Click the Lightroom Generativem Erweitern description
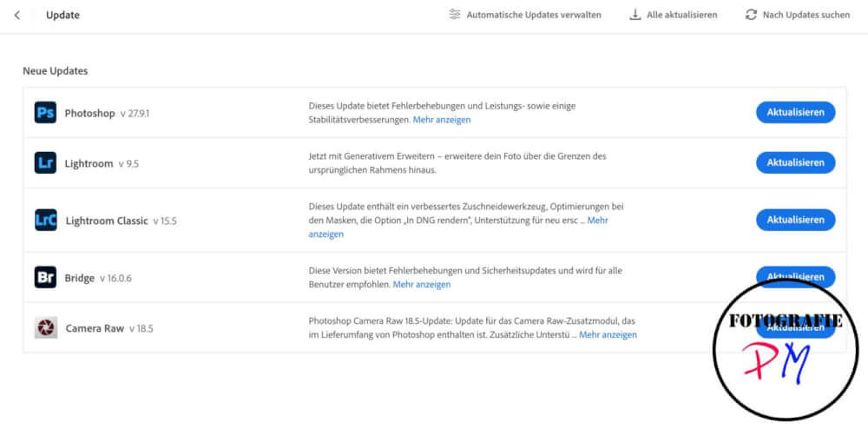This screenshot has width=868, height=435. [x=457, y=163]
